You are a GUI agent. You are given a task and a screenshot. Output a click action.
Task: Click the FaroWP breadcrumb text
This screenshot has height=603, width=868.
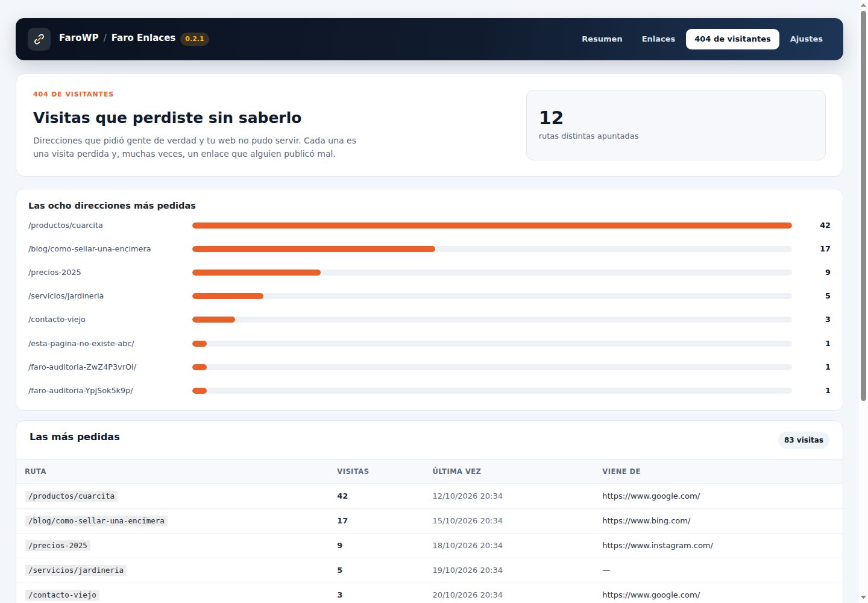79,38
